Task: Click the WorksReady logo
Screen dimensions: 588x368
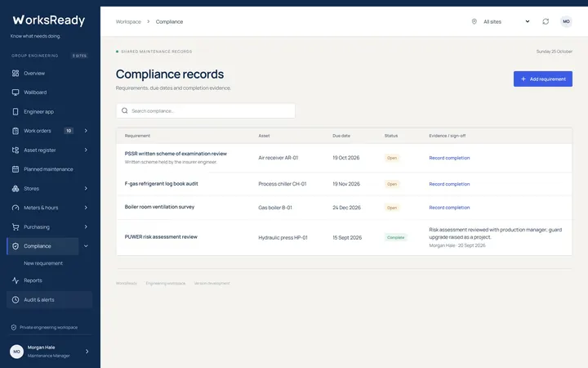Action: pyautogui.click(x=49, y=20)
